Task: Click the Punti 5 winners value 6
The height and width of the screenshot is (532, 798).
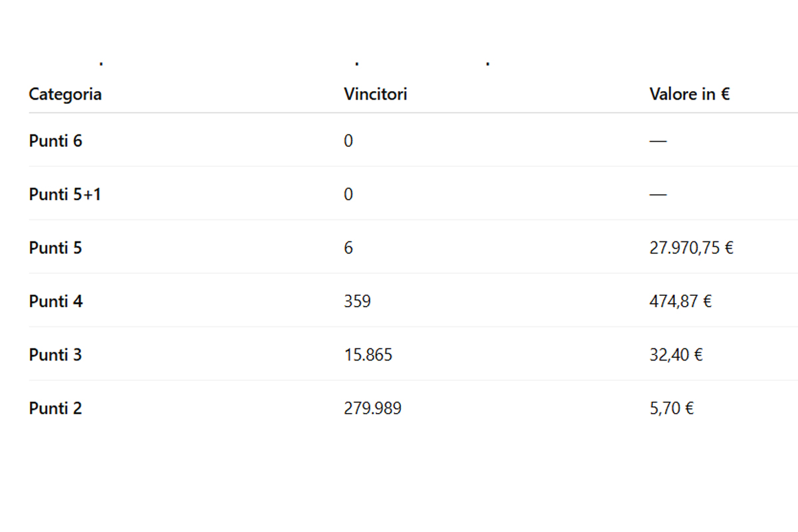Action: coord(348,248)
